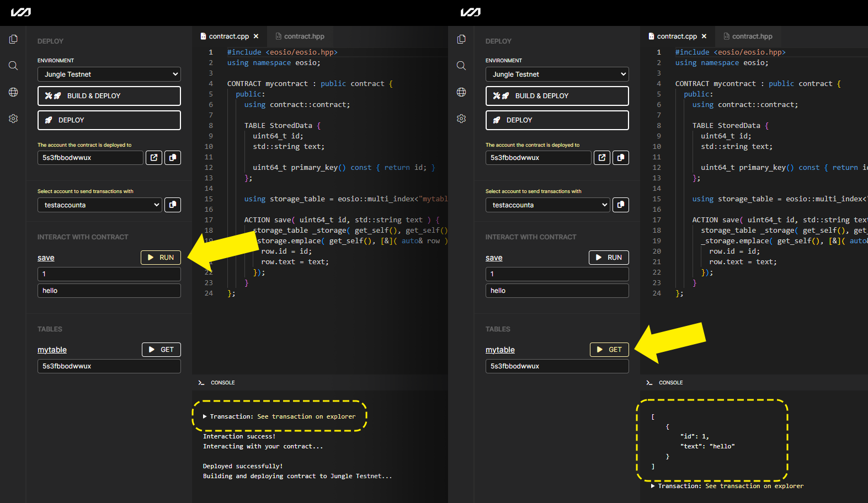The width and height of the screenshot is (868, 503).
Task: Focus the id field containing 1, left panel
Action: click(x=109, y=274)
